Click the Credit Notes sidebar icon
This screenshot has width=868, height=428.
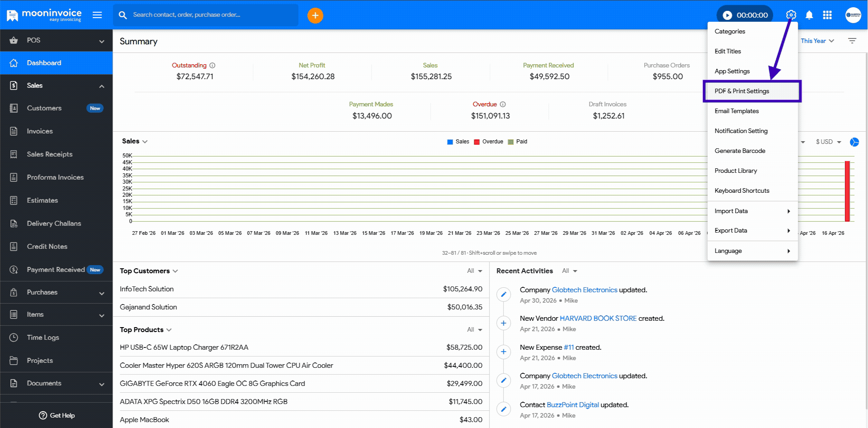pos(14,247)
